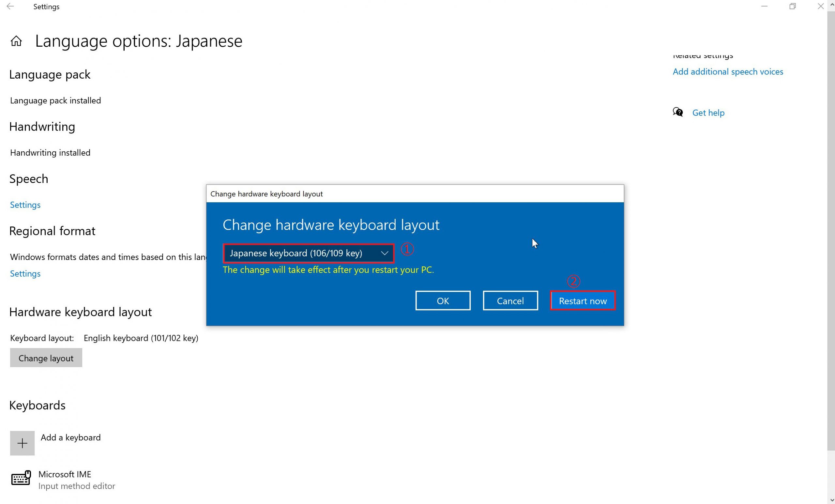Click the Get help link
This screenshot has height=504, width=835.
pyautogui.click(x=708, y=113)
